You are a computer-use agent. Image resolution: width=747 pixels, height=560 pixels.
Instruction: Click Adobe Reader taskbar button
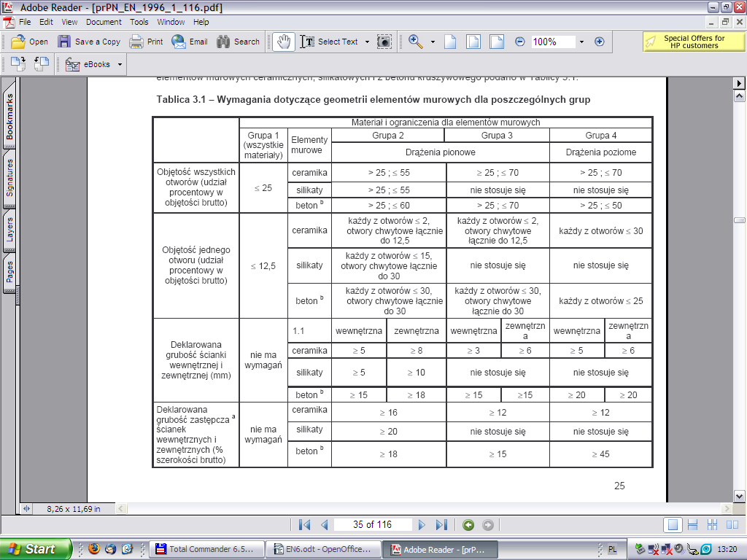click(439, 549)
